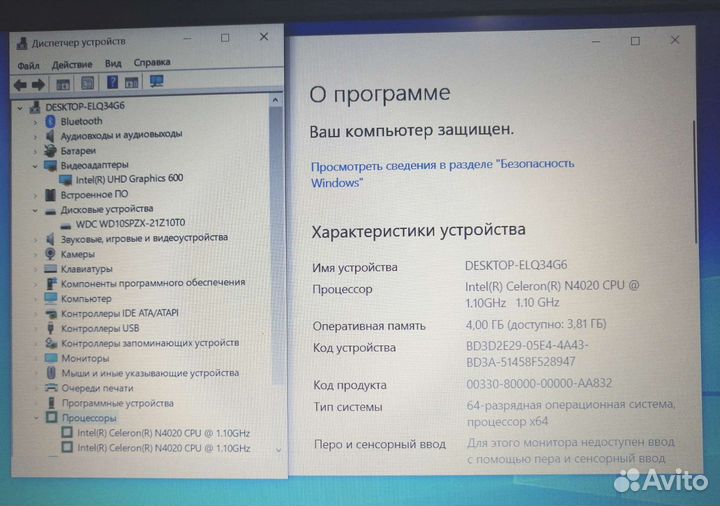Select Контроллеры запоминающих устройств

click(x=150, y=343)
